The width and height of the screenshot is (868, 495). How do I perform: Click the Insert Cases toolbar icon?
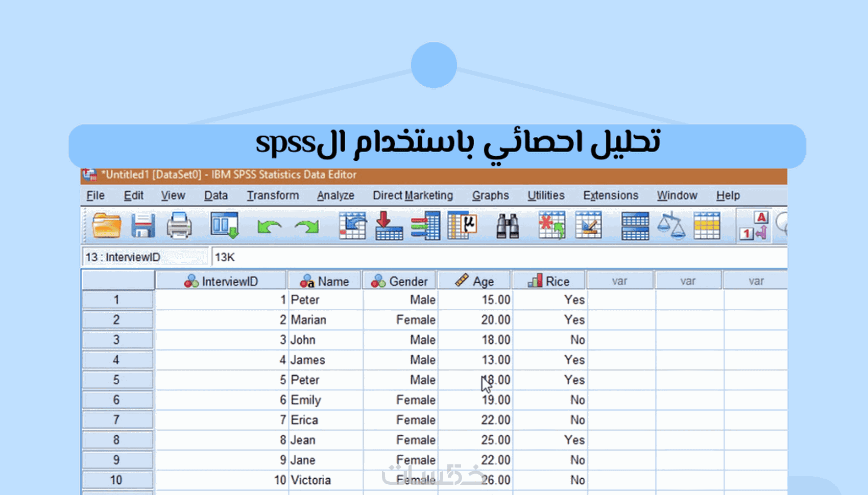coord(551,226)
